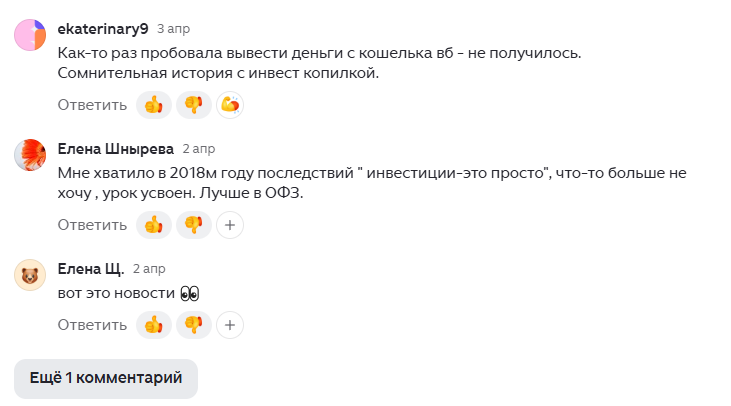Click the author name Елена Шнырева

point(116,149)
